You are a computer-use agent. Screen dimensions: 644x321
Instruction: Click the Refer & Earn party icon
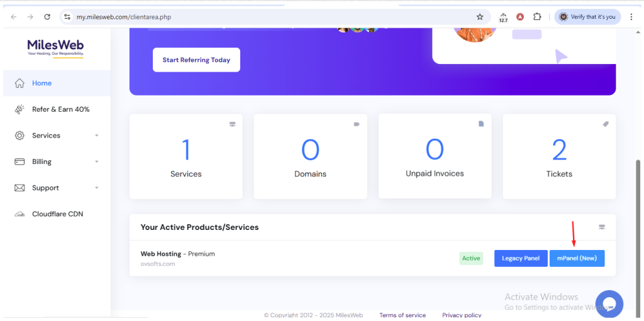tap(19, 109)
